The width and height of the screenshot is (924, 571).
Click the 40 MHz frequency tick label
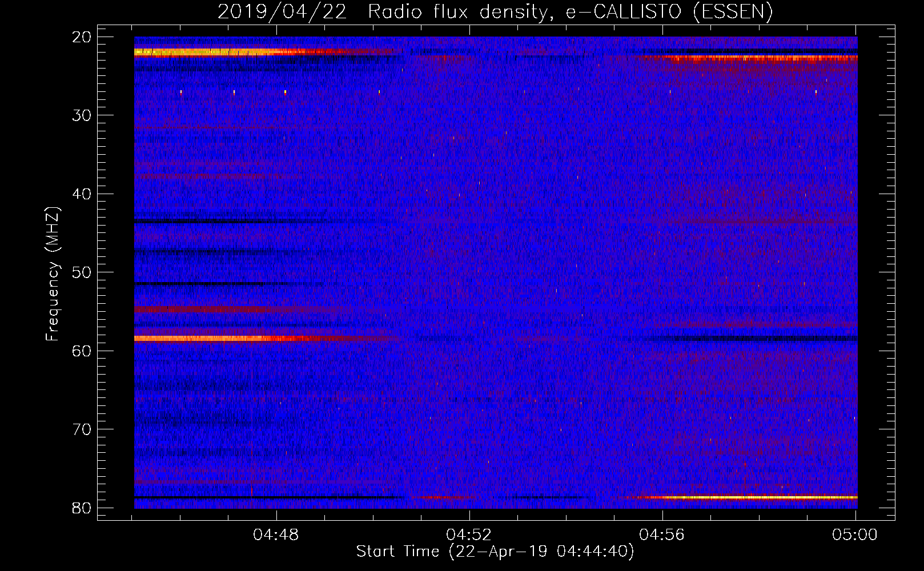point(82,194)
